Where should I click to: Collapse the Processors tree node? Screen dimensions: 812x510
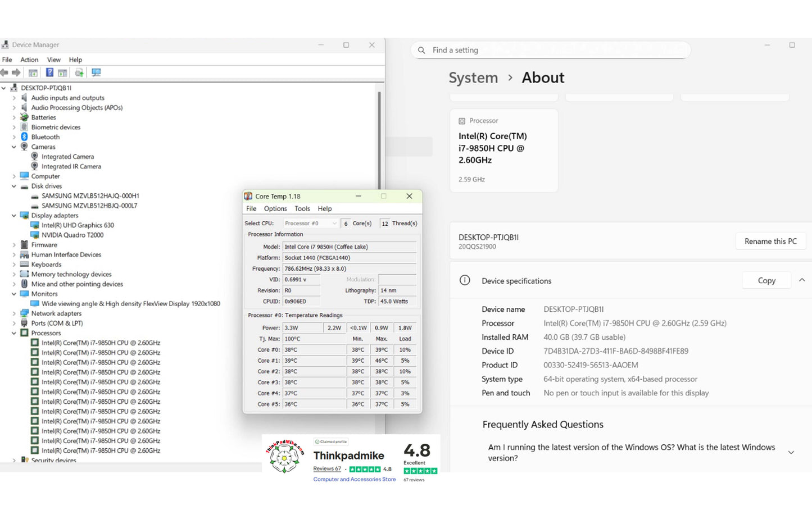coord(14,333)
